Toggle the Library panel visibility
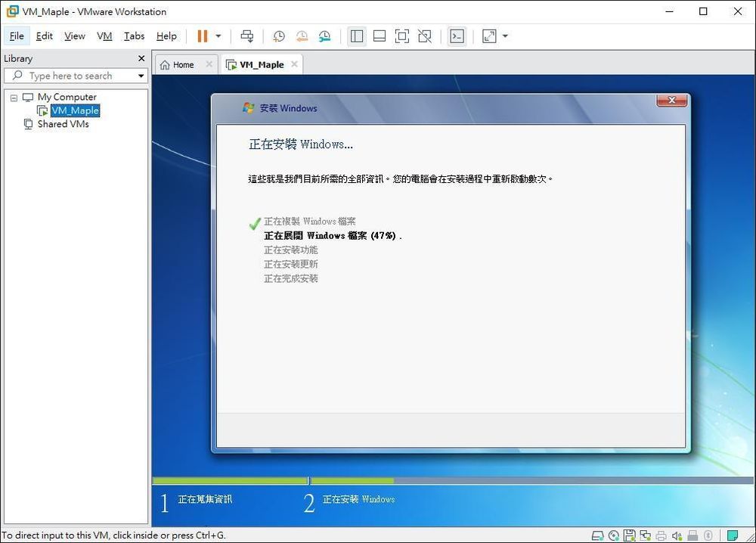 tap(356, 36)
